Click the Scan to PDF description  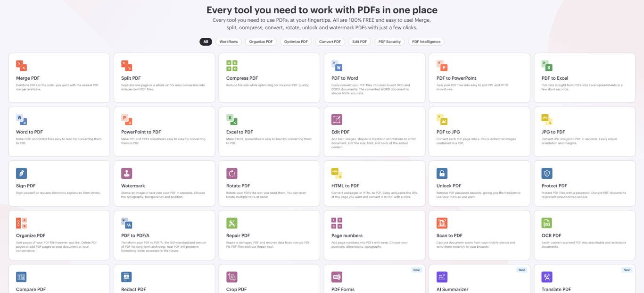click(x=476, y=244)
